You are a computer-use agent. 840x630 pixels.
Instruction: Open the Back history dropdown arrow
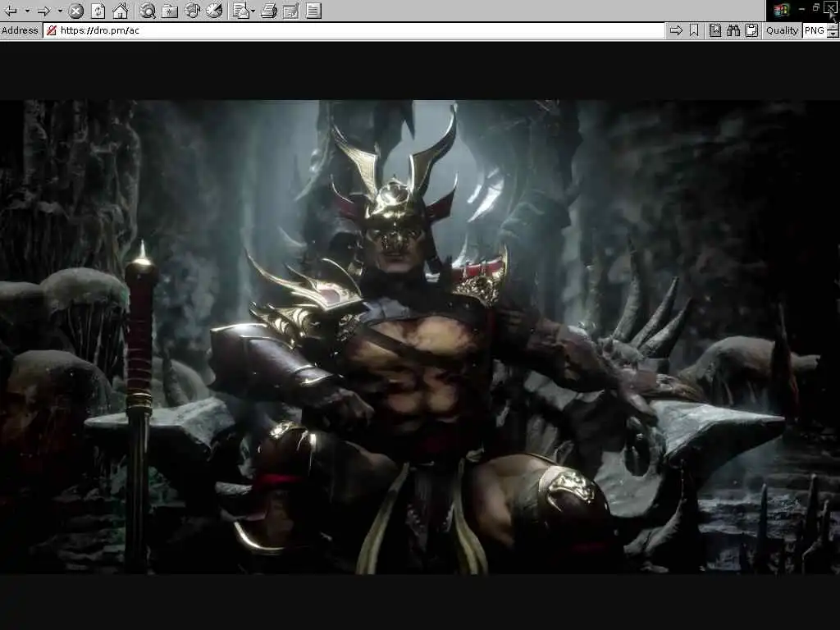(27, 10)
